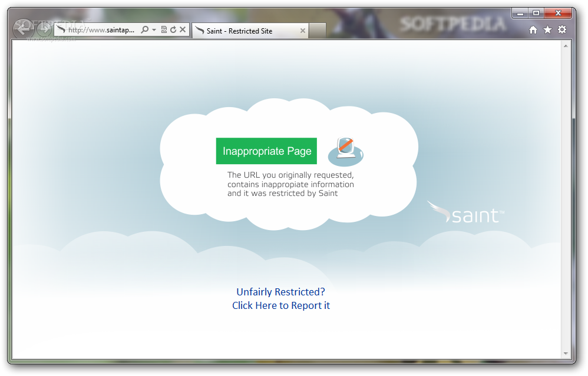Expand the address bar dropdown arrow
Viewport: 588px width, 376px height.
click(x=154, y=29)
